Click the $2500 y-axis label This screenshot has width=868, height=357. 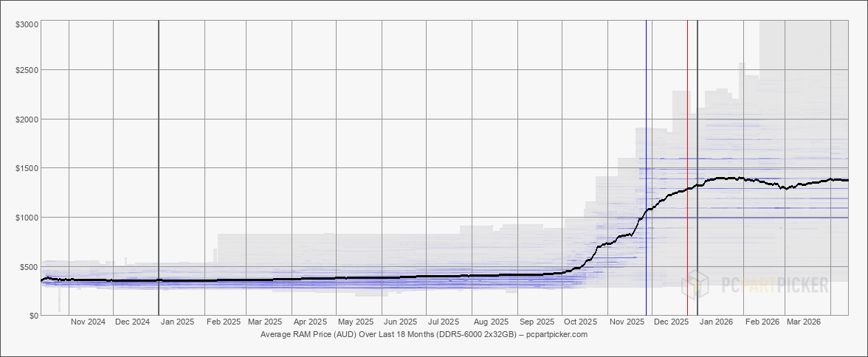pyautogui.click(x=27, y=70)
